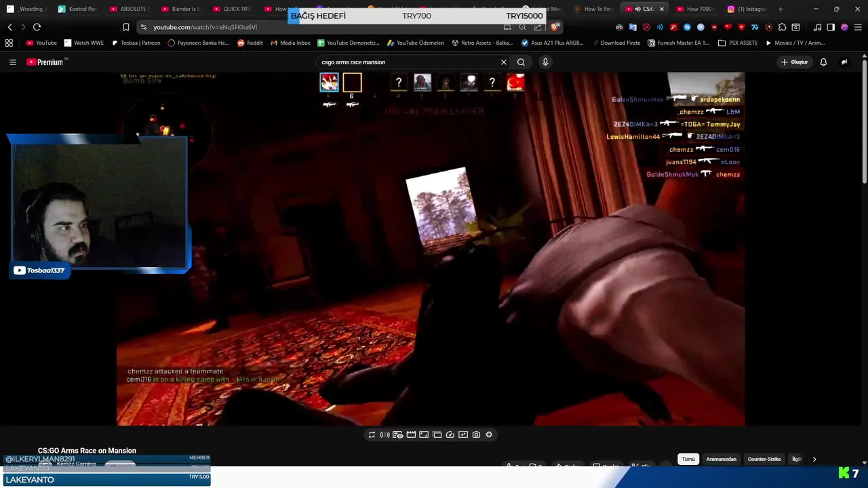The height and width of the screenshot is (488, 868).
Task: Open the YouTube guide hamburger menu
Action: click(x=12, y=62)
